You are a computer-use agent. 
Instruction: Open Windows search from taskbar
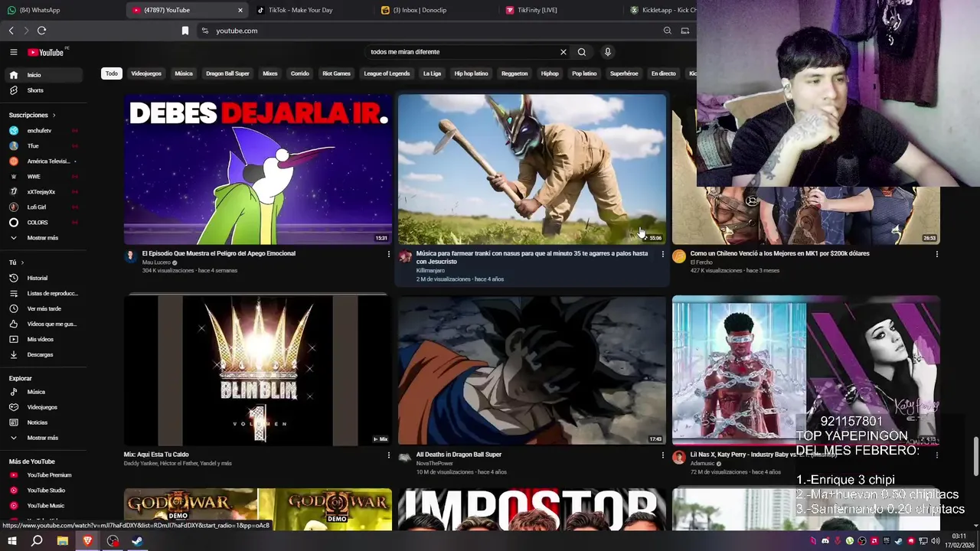point(37,541)
